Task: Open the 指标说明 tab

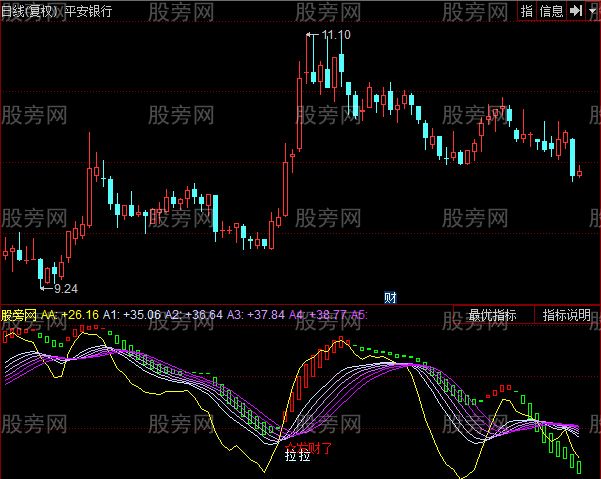Action: tap(567, 315)
